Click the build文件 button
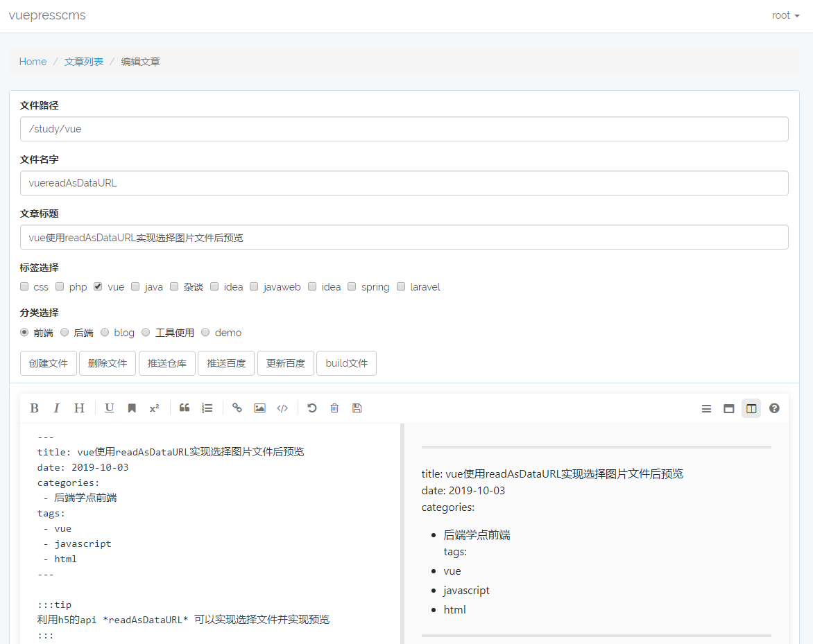 pyautogui.click(x=346, y=363)
